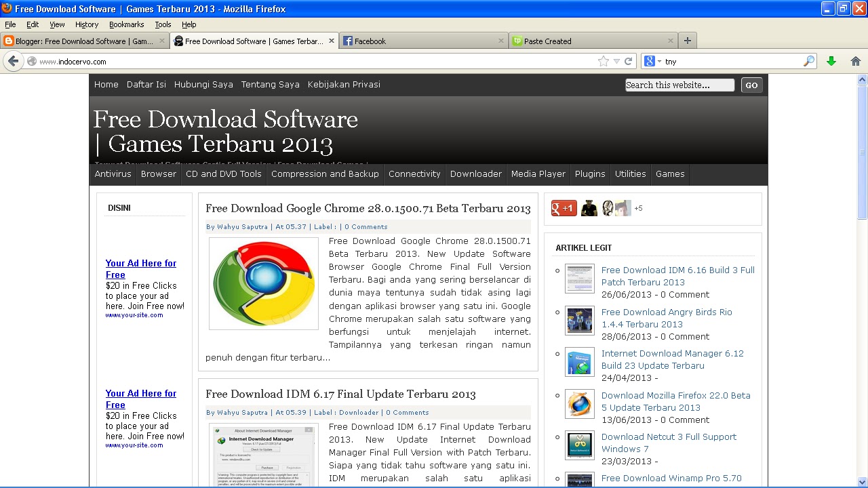
Task: Click 0 Comments on the Chrome post
Action: [x=366, y=227]
